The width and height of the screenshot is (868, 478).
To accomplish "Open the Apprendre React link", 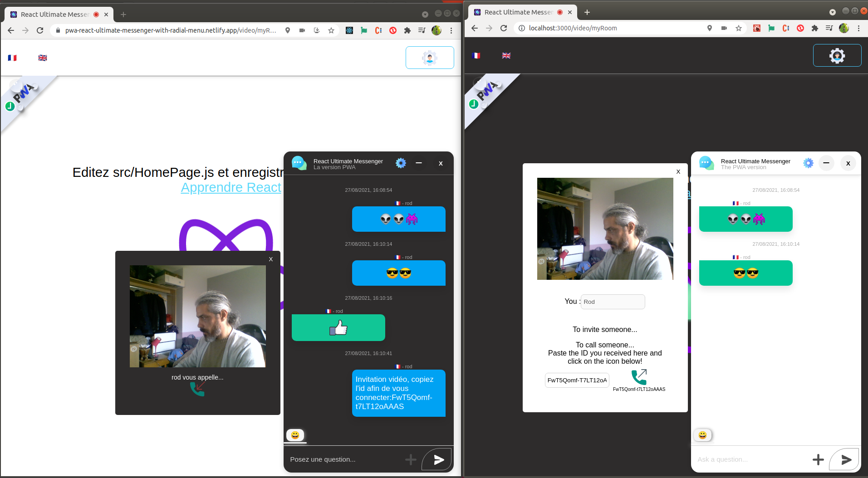I will click(x=231, y=187).
